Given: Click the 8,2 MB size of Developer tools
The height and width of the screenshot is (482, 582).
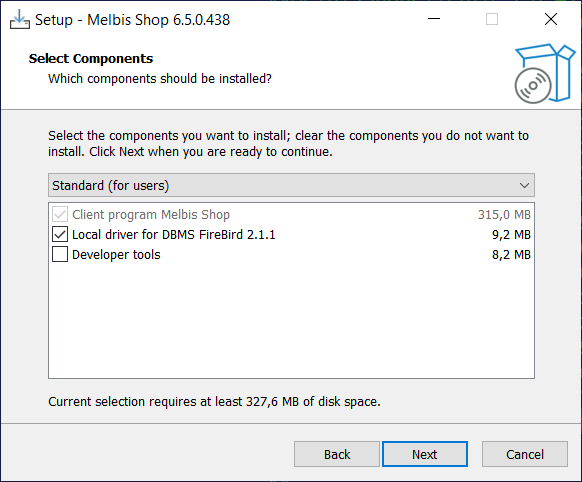Looking at the screenshot, I should (x=511, y=255).
